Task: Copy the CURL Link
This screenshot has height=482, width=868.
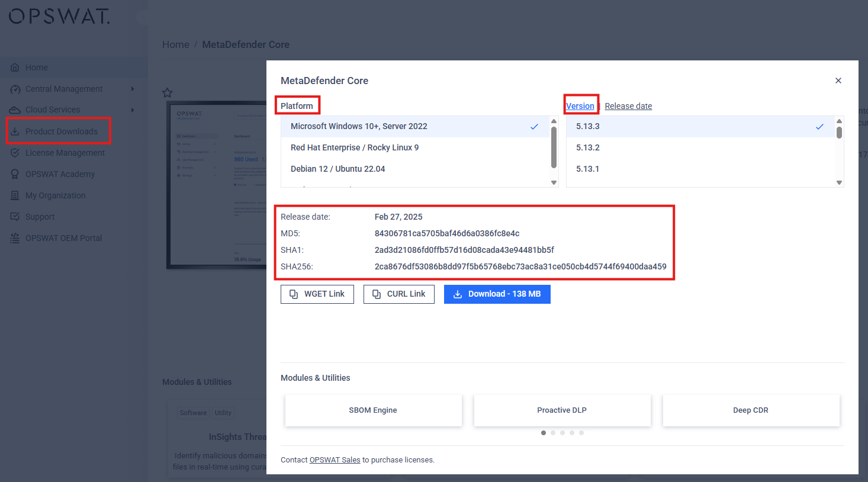Action: pyautogui.click(x=399, y=294)
